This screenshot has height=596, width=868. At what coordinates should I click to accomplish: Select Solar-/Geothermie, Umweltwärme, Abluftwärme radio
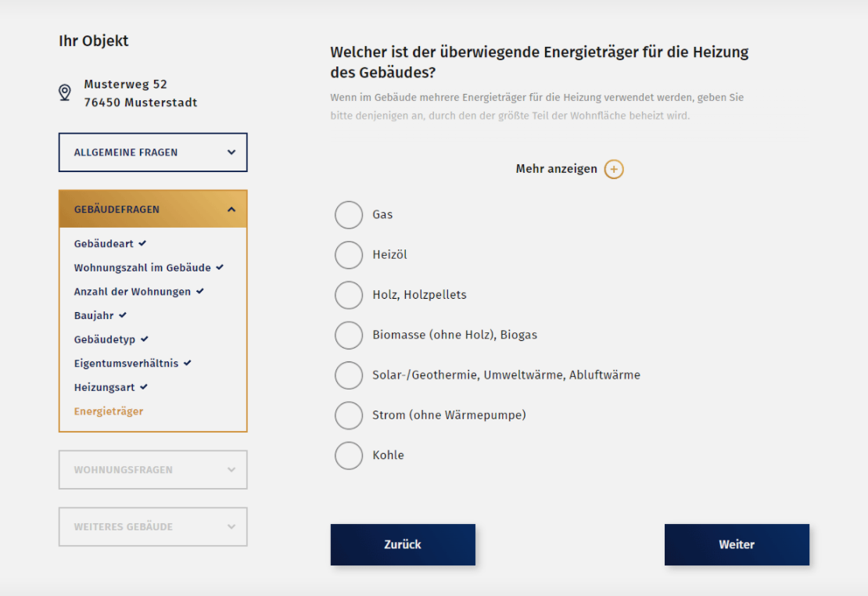(x=349, y=375)
